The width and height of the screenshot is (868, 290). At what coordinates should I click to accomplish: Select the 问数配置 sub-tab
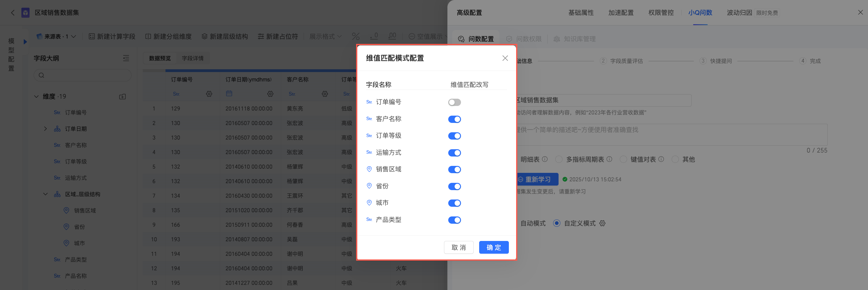(476, 39)
